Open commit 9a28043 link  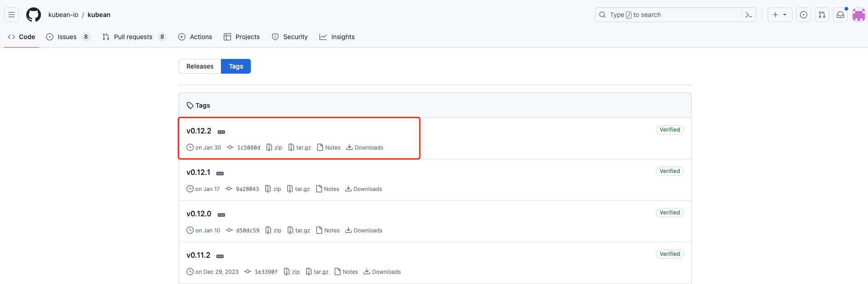247,189
